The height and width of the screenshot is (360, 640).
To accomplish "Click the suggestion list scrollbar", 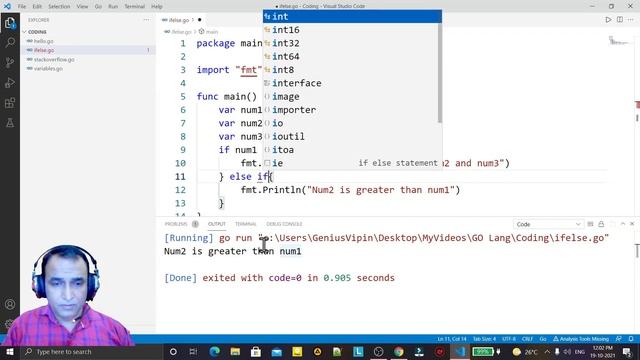I will pyautogui.click(x=440, y=73).
